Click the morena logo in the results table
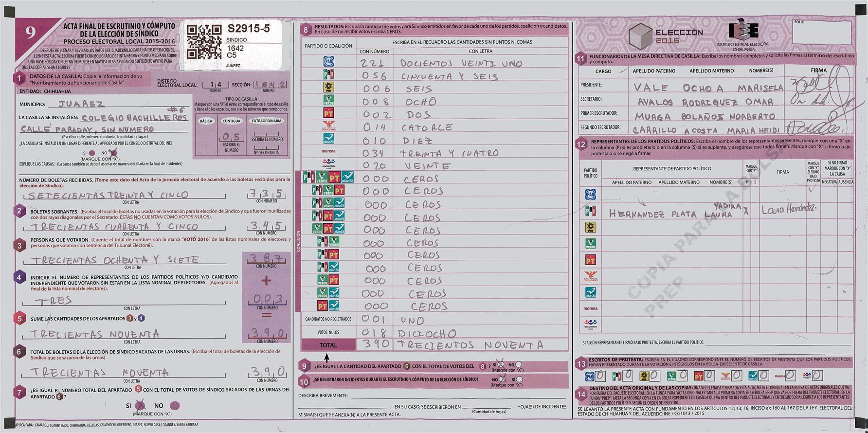Viewport: 868px width, 433px height. [328, 151]
